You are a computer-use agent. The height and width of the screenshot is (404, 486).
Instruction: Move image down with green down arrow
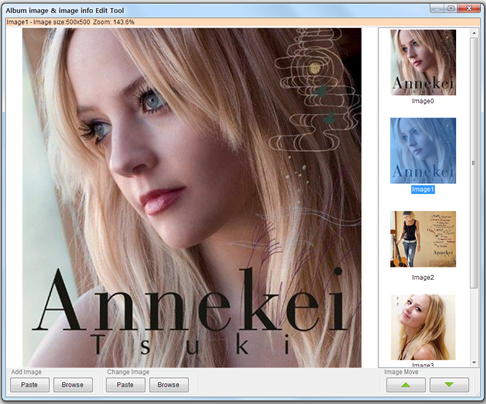click(x=449, y=385)
